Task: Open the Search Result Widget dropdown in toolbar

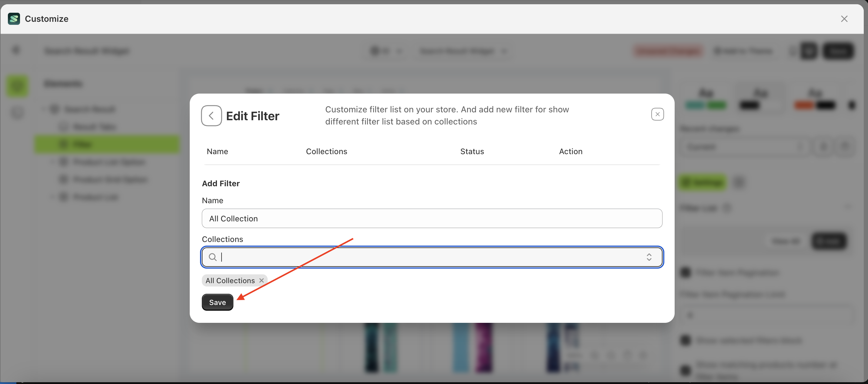Action: point(462,51)
